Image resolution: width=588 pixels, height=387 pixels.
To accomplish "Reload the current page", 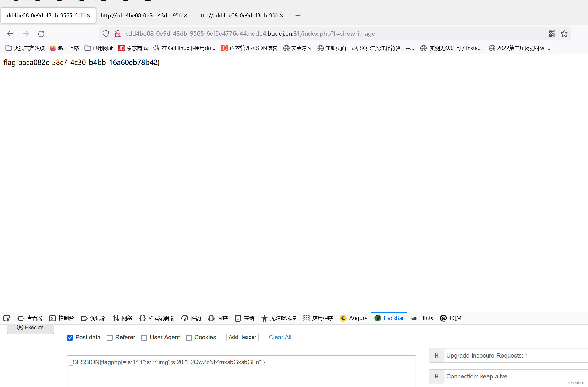I will click(x=41, y=34).
